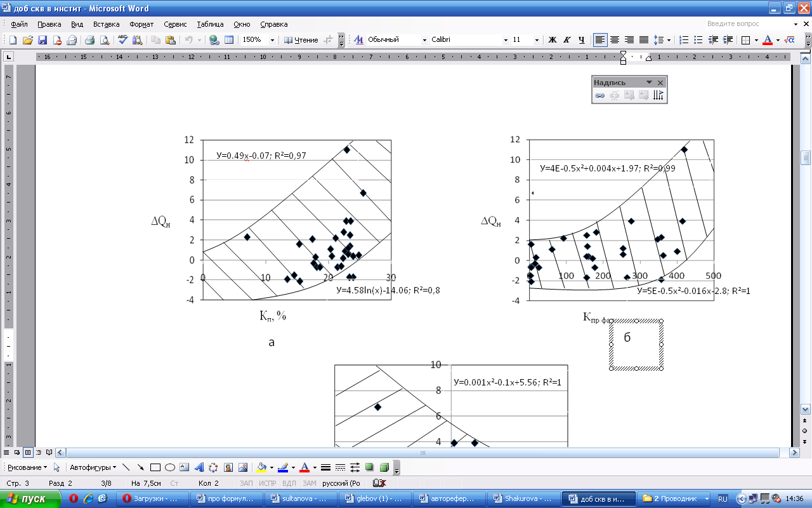The width and height of the screenshot is (812, 508).
Task: Expand the Автофигуры menu
Action: coord(93,467)
